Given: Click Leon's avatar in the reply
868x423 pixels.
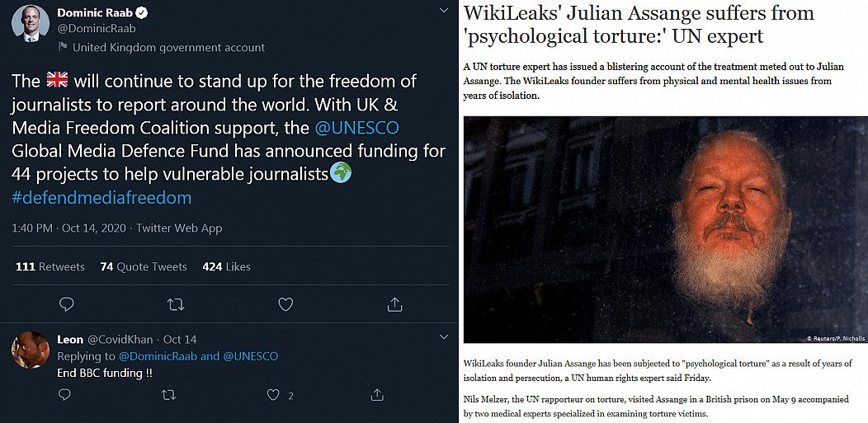Looking at the screenshot, I should pyautogui.click(x=31, y=350).
